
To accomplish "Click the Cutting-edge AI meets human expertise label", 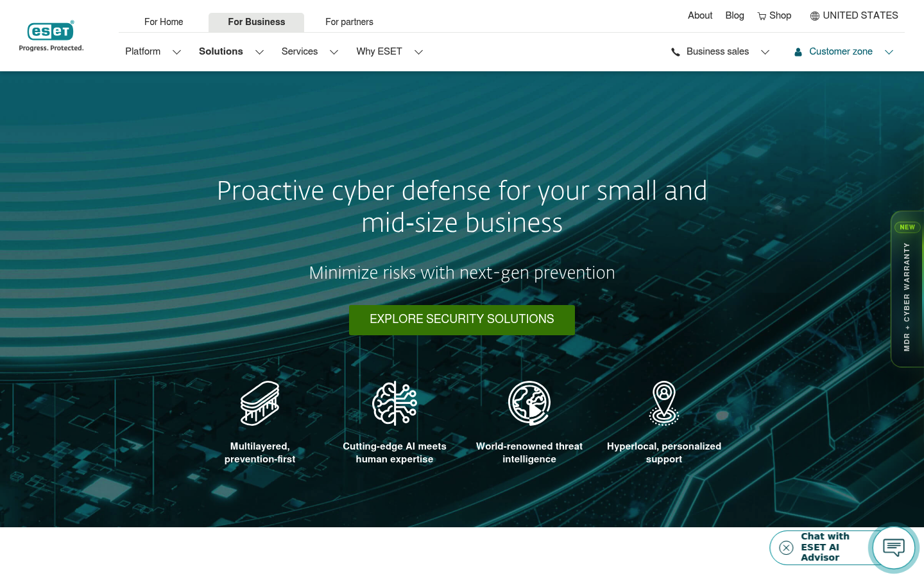I will [395, 453].
